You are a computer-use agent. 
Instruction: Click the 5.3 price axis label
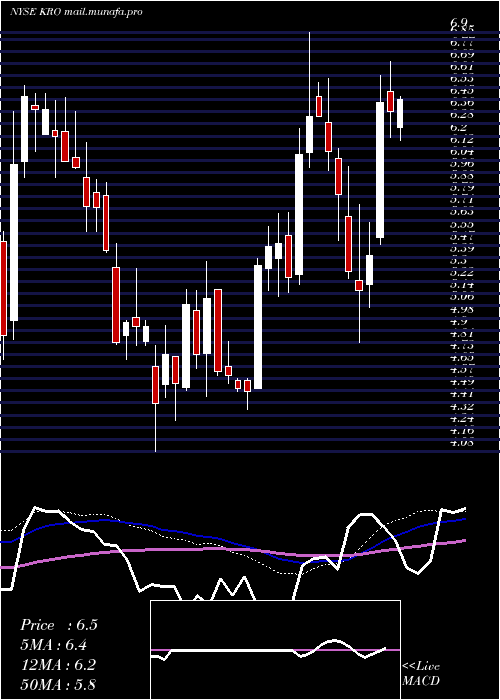click(x=459, y=260)
